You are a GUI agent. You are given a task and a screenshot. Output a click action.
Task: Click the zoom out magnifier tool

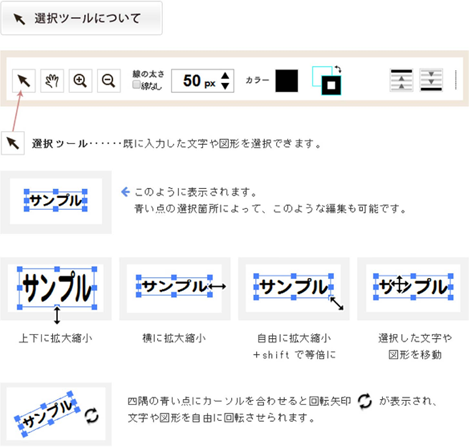[109, 81]
